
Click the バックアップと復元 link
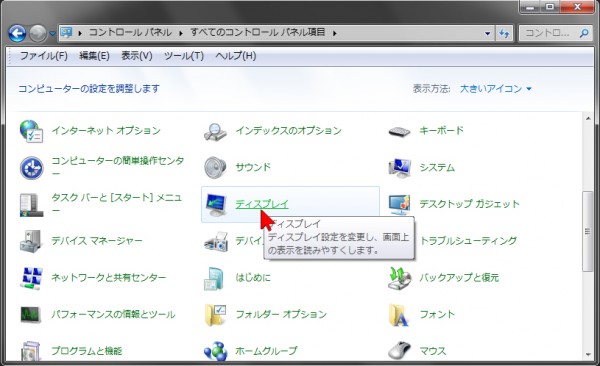(459, 278)
